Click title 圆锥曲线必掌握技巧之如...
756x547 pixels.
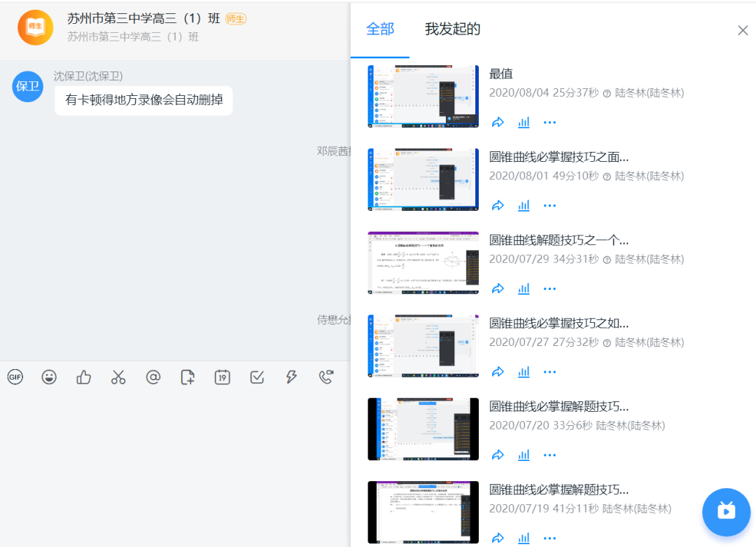point(559,323)
